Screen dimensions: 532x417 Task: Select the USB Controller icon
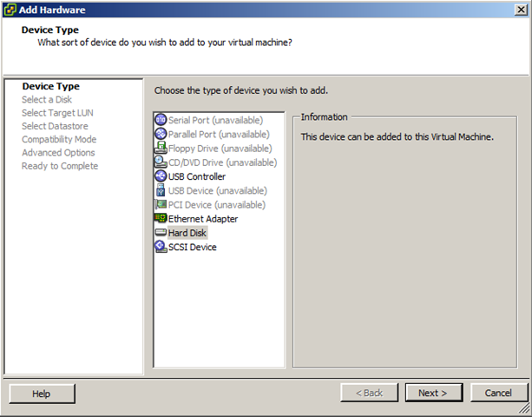point(161,176)
